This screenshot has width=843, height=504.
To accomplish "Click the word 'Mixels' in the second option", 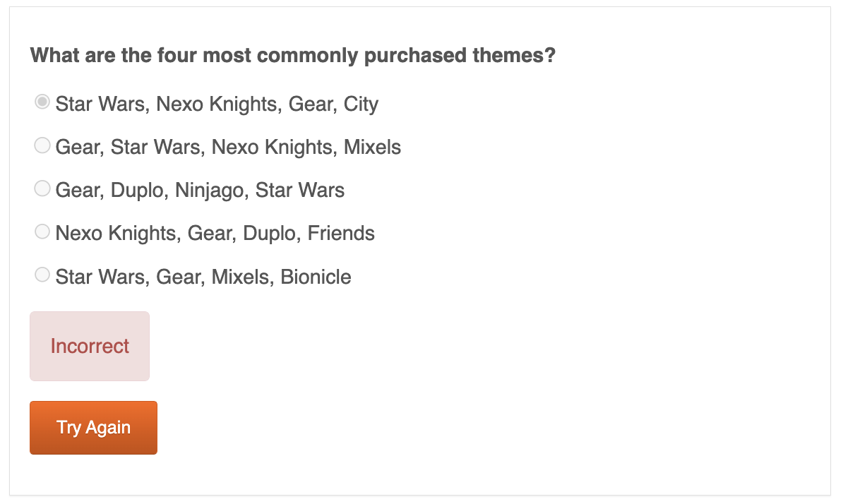I will point(372,148).
